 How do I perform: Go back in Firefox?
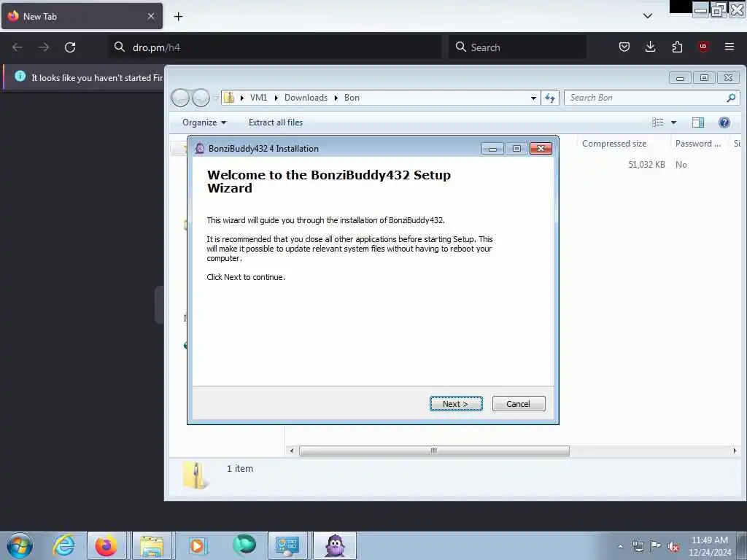point(18,47)
